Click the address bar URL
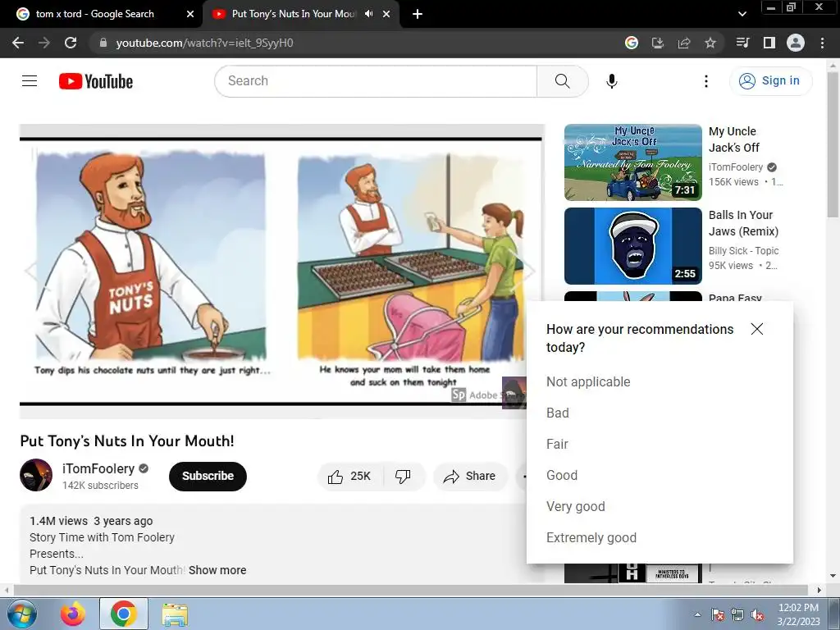This screenshot has height=630, width=840. 204,43
